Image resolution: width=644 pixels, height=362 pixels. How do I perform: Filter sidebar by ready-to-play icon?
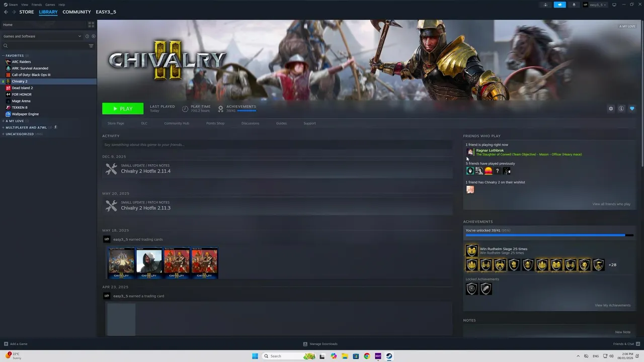point(93,36)
